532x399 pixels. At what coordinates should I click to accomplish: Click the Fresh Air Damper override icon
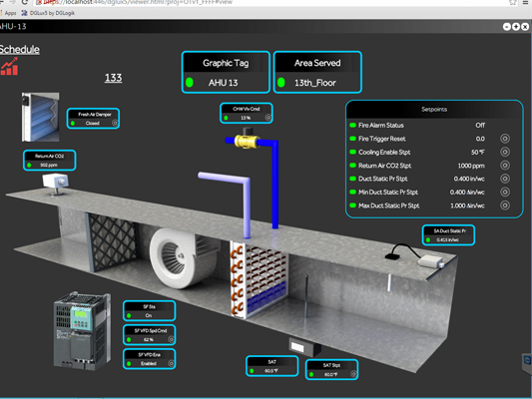[x=115, y=123]
